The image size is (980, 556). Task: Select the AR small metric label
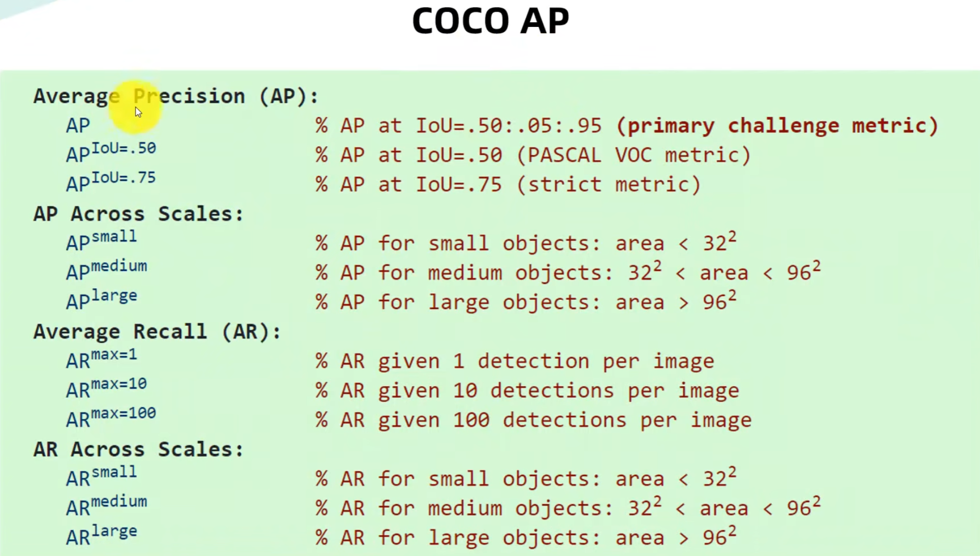102,476
